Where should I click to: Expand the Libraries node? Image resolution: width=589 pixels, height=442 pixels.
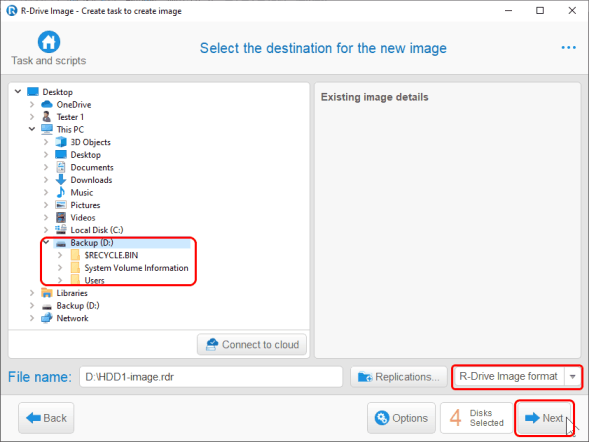(32, 293)
